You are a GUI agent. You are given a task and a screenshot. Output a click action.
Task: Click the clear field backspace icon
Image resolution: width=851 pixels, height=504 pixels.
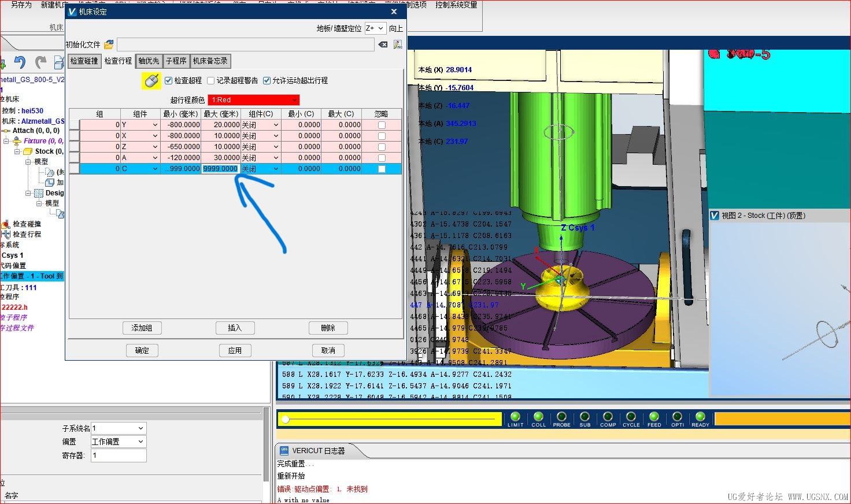383,45
